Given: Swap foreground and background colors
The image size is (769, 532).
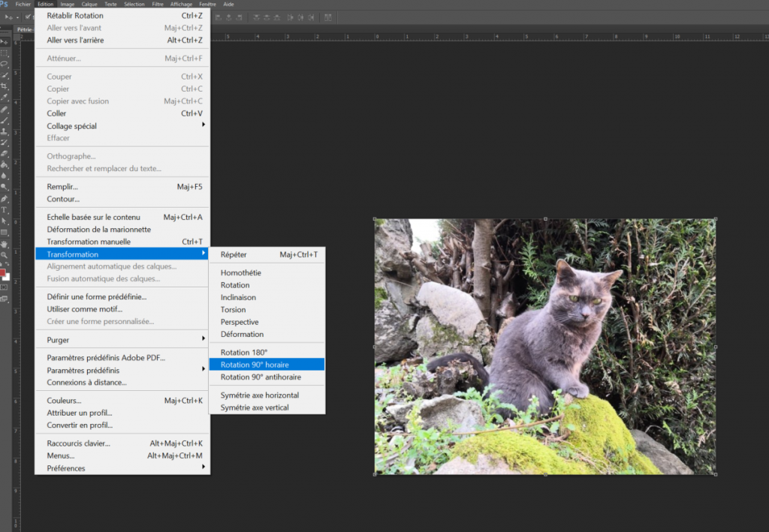Looking at the screenshot, I should tap(8, 264).
